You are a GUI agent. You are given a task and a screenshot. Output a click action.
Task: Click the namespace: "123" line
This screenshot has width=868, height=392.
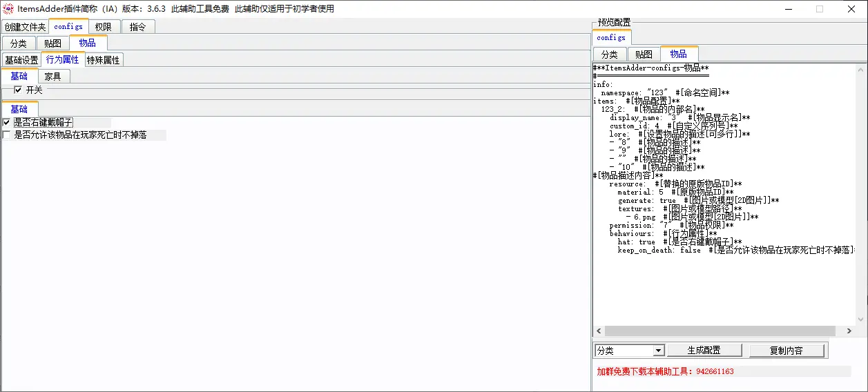666,92
